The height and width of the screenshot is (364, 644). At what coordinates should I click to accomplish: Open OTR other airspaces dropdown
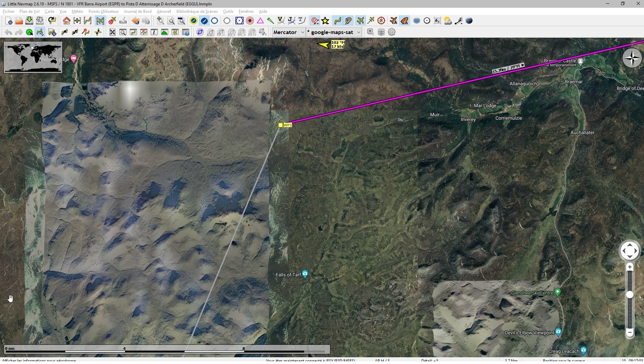point(252,32)
